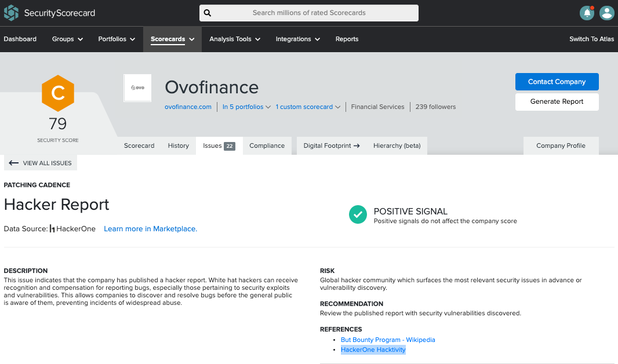The image size is (618, 364).
Task: Click the Ovofinance company name heading
Action: [212, 88]
